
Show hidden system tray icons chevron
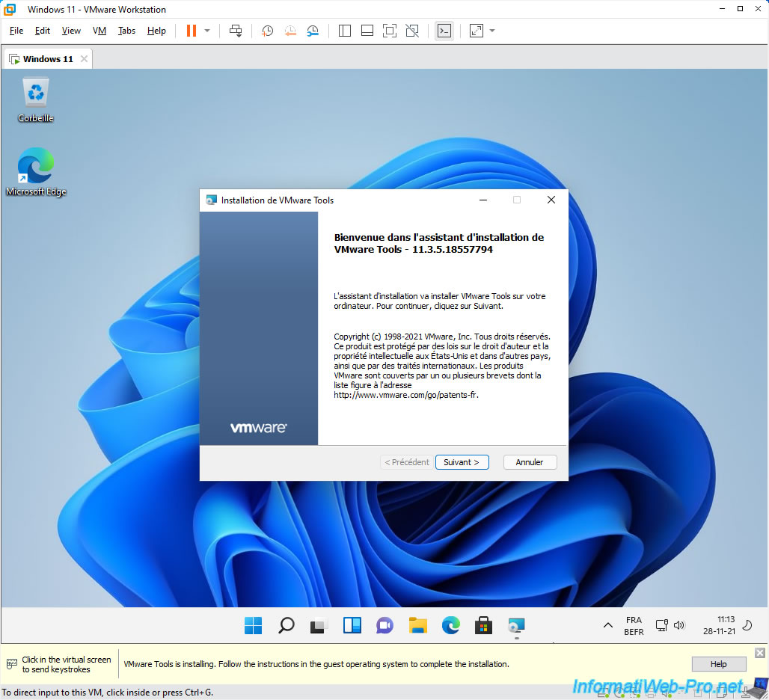point(607,625)
